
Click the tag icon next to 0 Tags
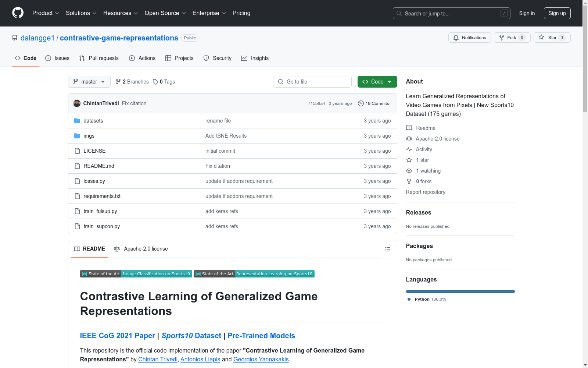coord(155,82)
